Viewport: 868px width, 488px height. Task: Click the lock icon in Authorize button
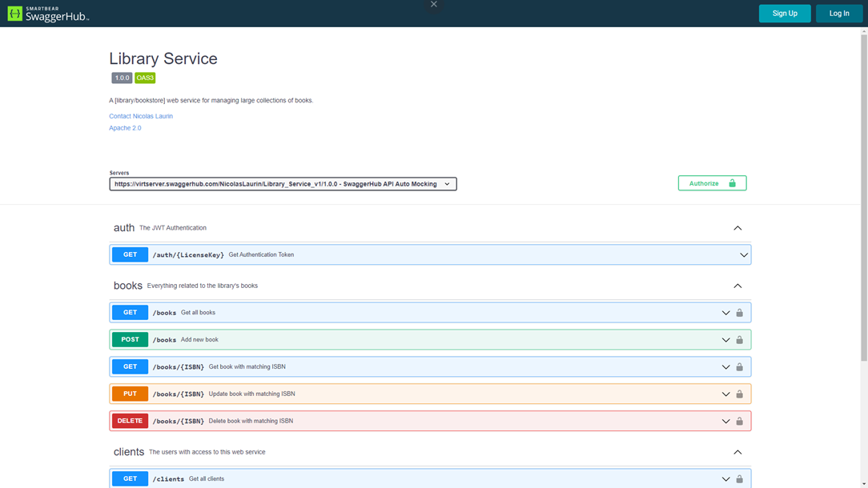[732, 183]
